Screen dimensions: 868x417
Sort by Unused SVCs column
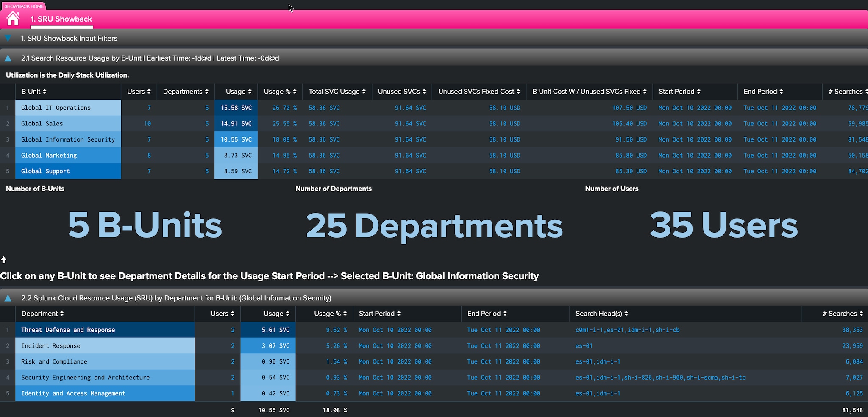402,92
